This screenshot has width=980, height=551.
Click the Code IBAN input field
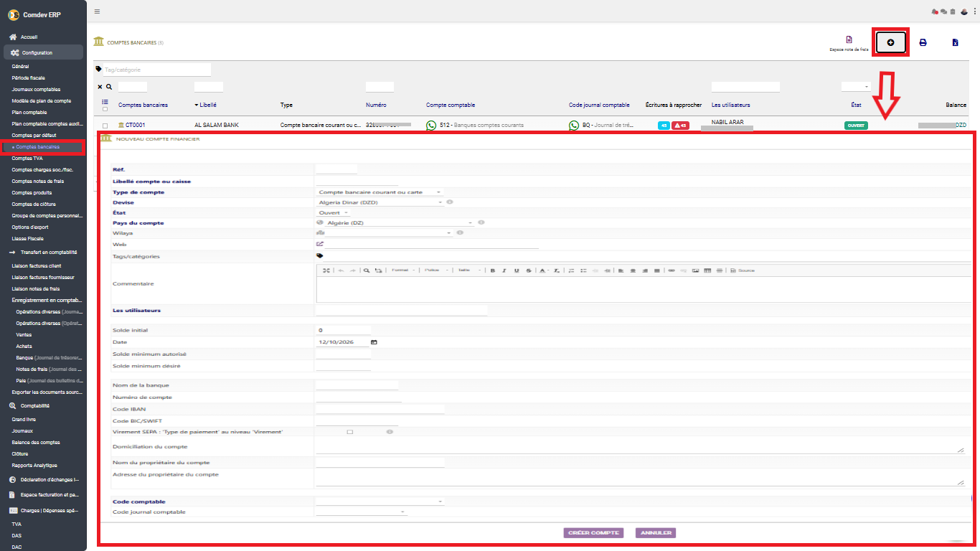tap(380, 409)
